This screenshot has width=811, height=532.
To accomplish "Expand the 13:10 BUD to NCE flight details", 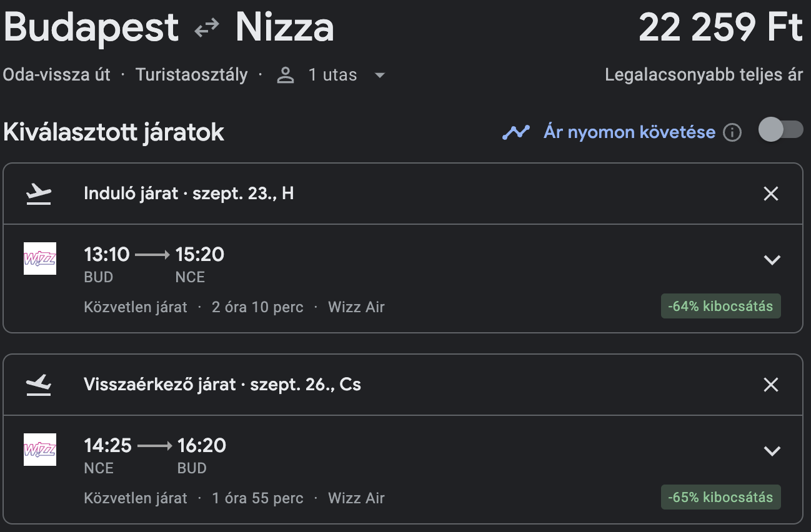I will pyautogui.click(x=773, y=260).
